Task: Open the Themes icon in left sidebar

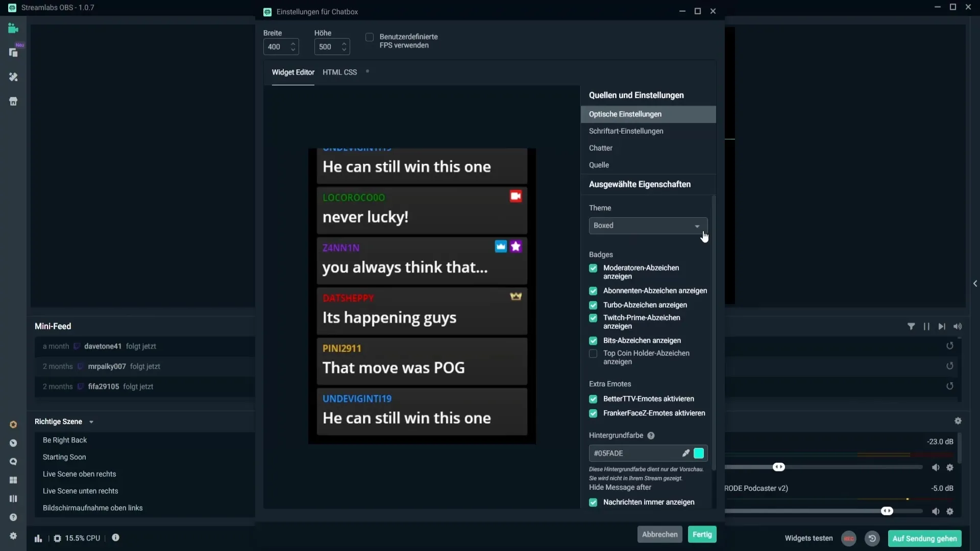Action: click(x=13, y=77)
